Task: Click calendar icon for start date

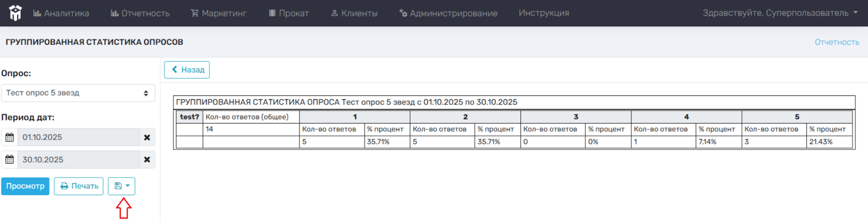Action: (x=10, y=137)
